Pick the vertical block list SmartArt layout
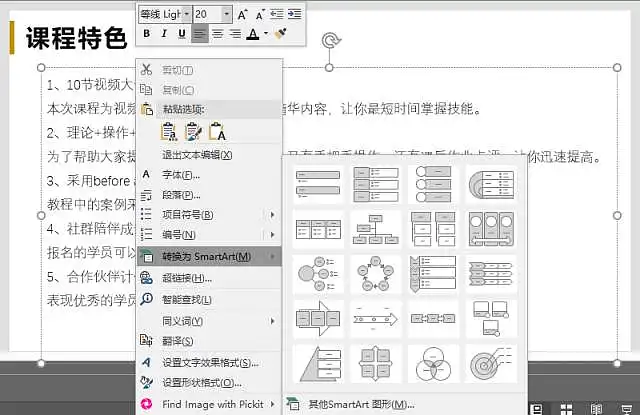Viewport: 640px width, 415px height. (376, 184)
